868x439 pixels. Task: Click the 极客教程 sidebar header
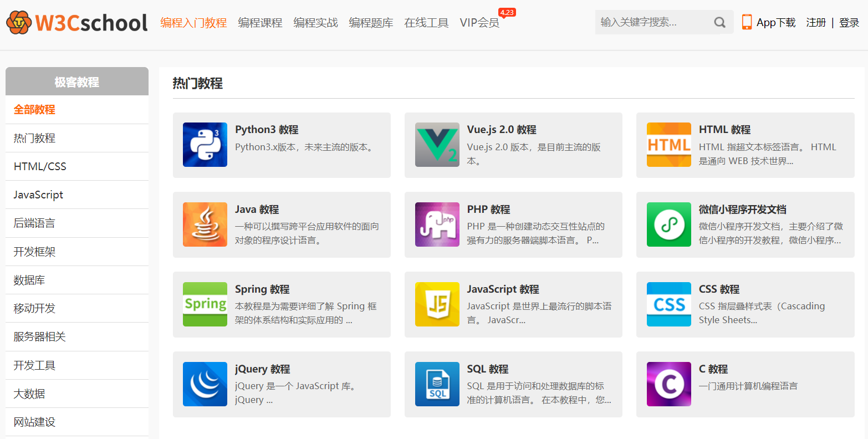(77, 81)
